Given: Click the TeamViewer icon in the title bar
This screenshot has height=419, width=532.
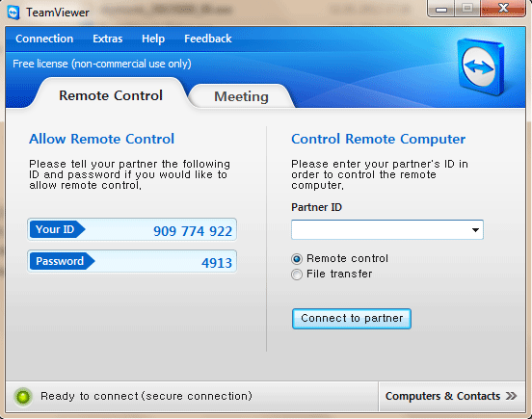Looking at the screenshot, I should (x=13, y=13).
